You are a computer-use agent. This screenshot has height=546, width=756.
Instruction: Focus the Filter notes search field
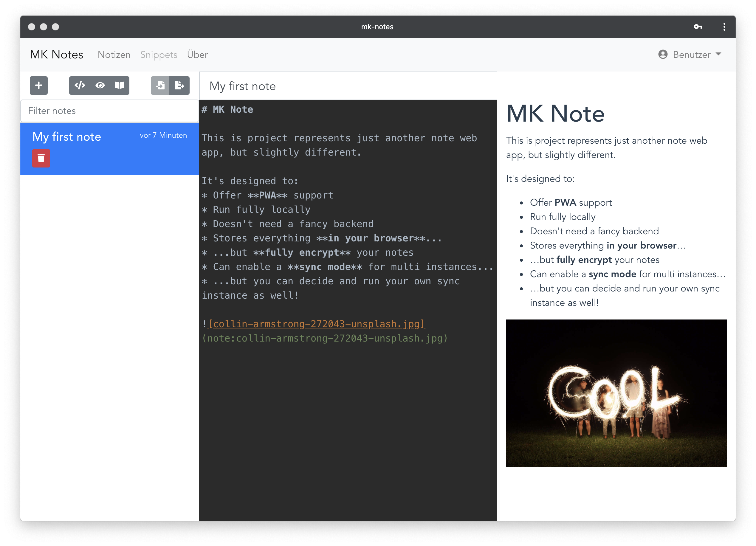[x=110, y=111]
